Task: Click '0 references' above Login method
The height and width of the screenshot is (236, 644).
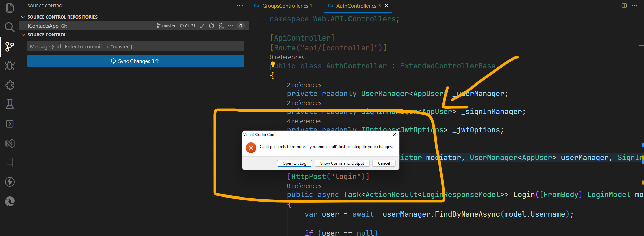Action: tap(304, 186)
